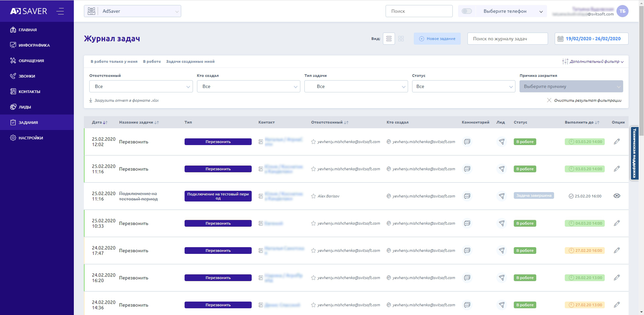This screenshot has width=644, height=315.
Task: Click the star icon beside Alex Borisov
Action: pos(313,196)
